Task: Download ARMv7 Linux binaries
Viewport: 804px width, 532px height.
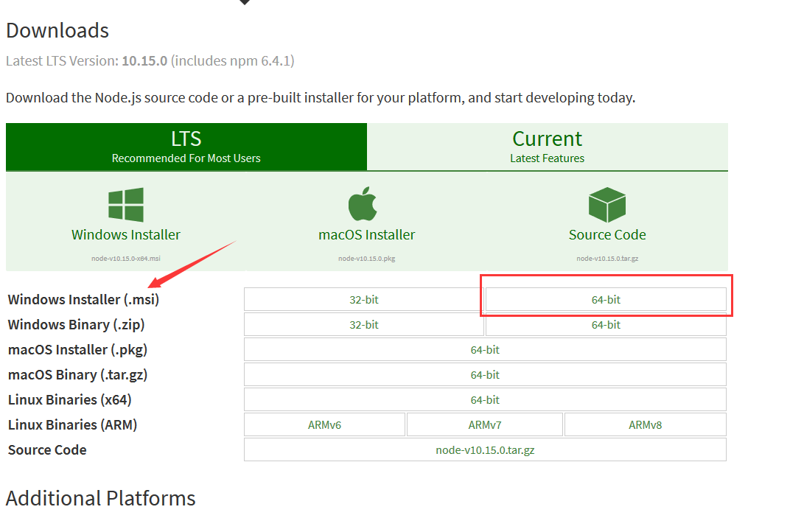Action: click(x=485, y=425)
